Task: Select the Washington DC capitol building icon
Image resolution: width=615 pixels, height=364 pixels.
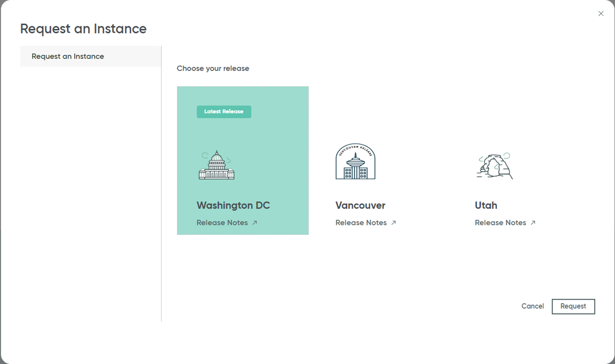Action: tap(216, 165)
